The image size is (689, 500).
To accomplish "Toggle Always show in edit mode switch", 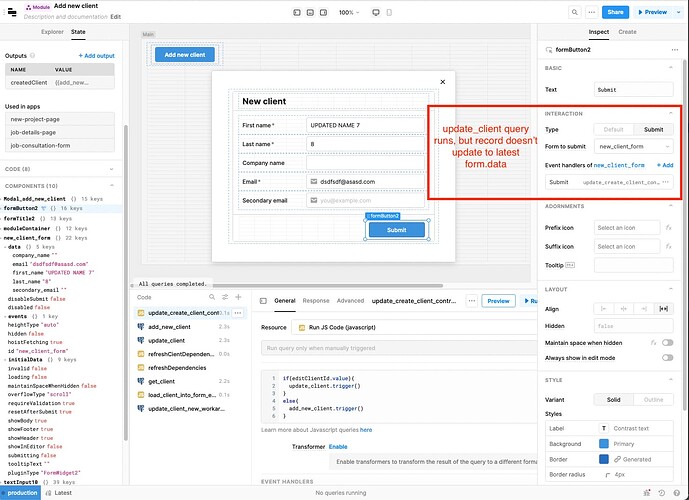I will (667, 358).
